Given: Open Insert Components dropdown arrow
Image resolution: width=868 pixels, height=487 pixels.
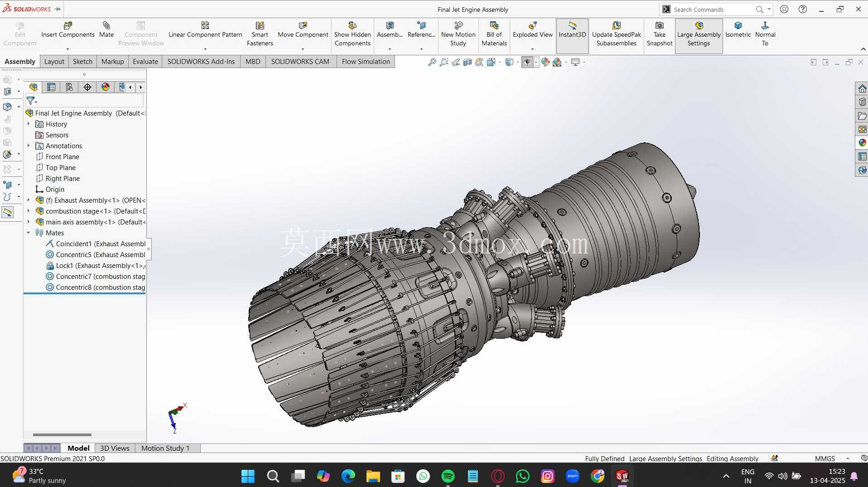Looking at the screenshot, I should point(68,49).
